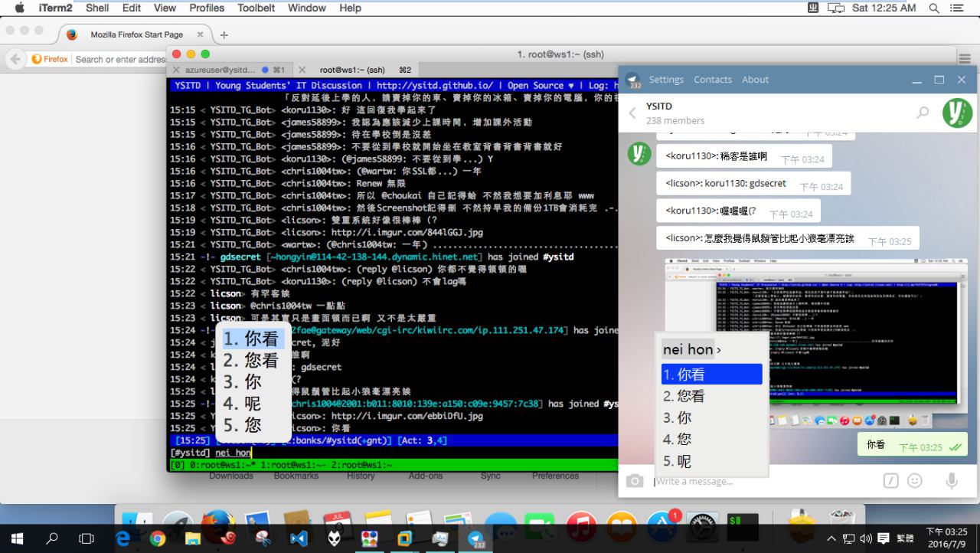The height and width of the screenshot is (553, 980).
Task: Select candidate 2 in Telegram IME list
Action: [684, 396]
